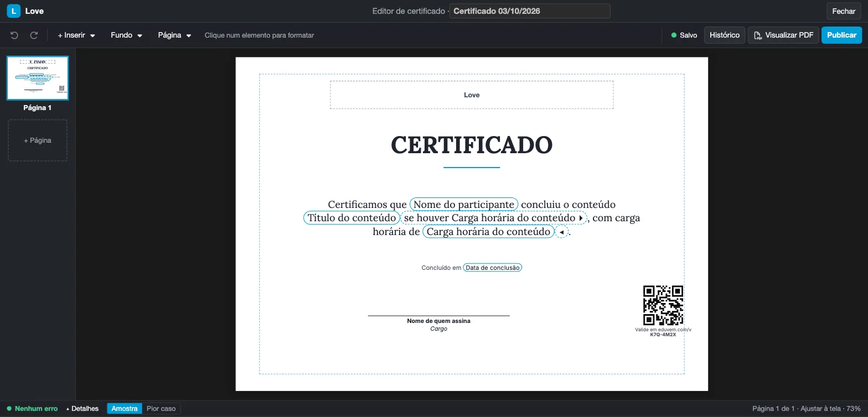Viewport: 868px width, 417px height.
Task: Open the Fundo dropdown menu
Action: pos(126,35)
